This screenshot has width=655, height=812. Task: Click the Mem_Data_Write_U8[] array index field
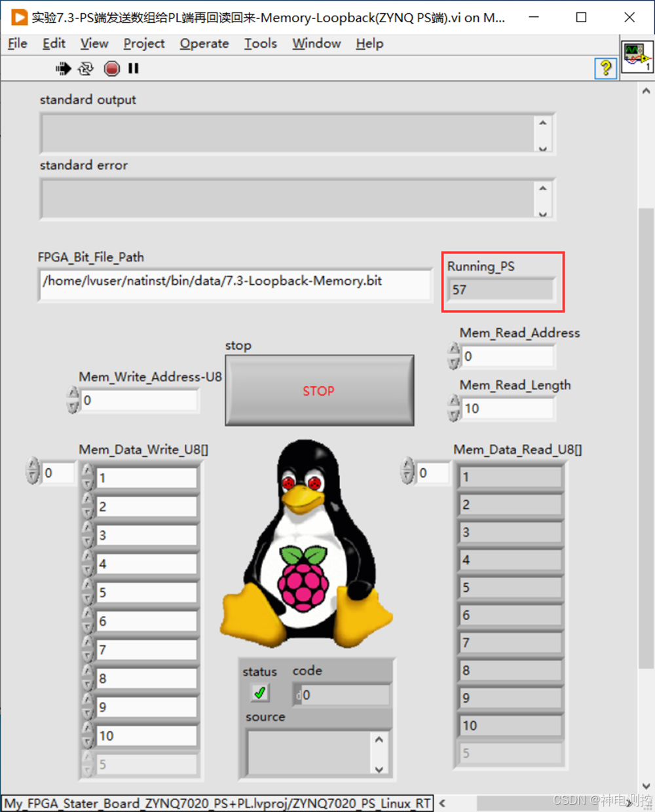click(58, 473)
